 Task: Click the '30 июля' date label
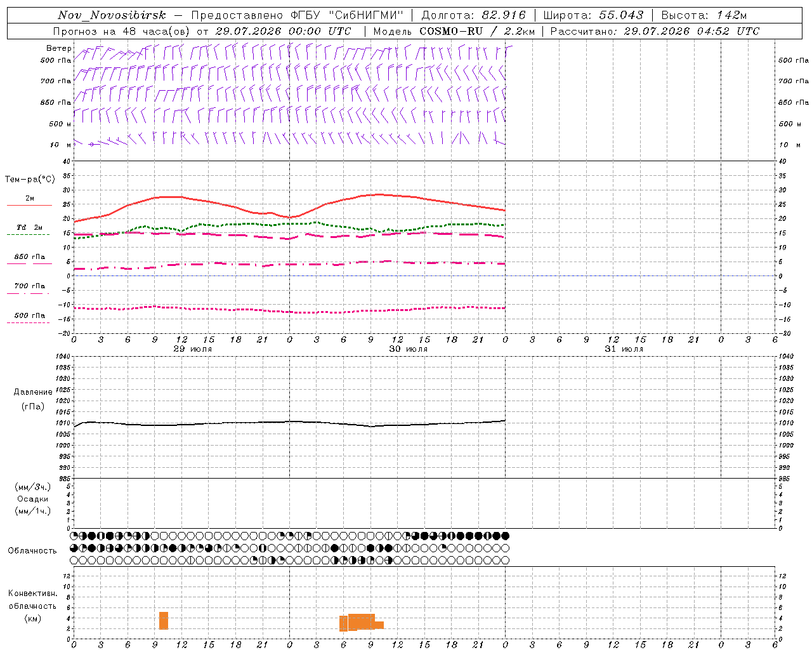pos(409,349)
